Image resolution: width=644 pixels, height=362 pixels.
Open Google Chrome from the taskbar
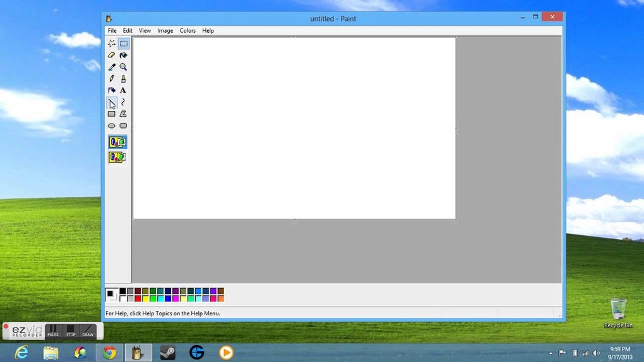click(x=109, y=353)
